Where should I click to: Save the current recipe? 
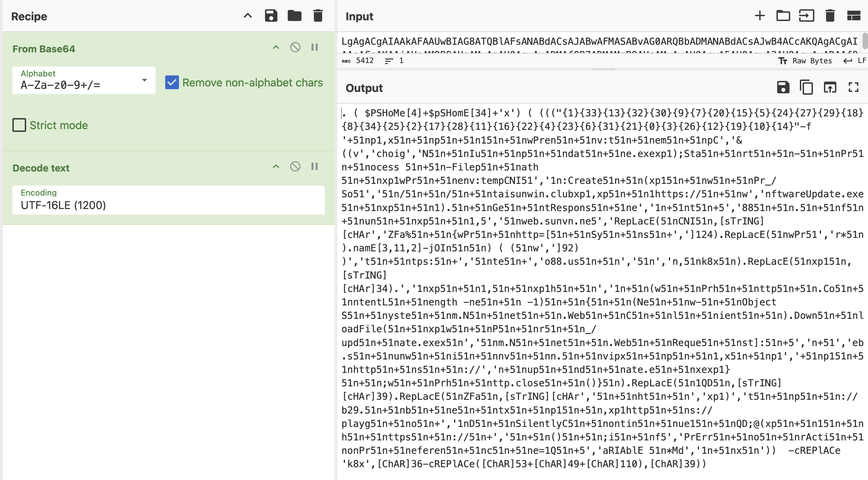point(271,16)
